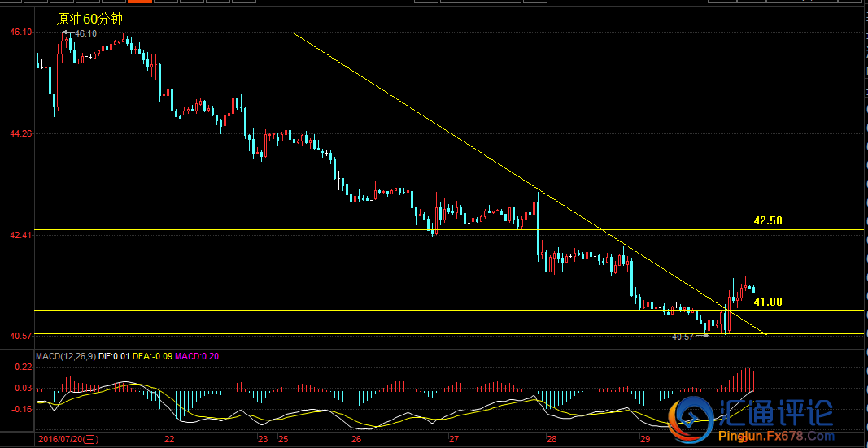The height and width of the screenshot is (448, 868).
Task: Click the 44.26 price axis label
Action: 20,133
